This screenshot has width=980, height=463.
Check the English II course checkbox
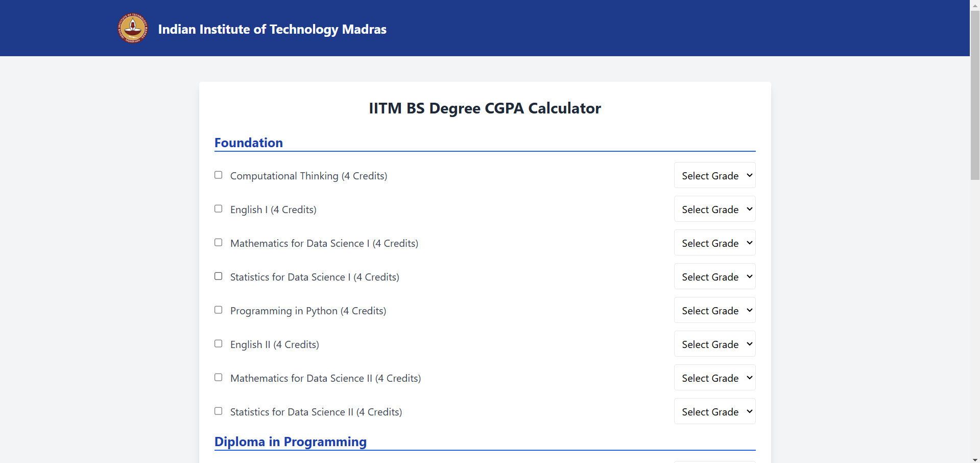click(219, 344)
